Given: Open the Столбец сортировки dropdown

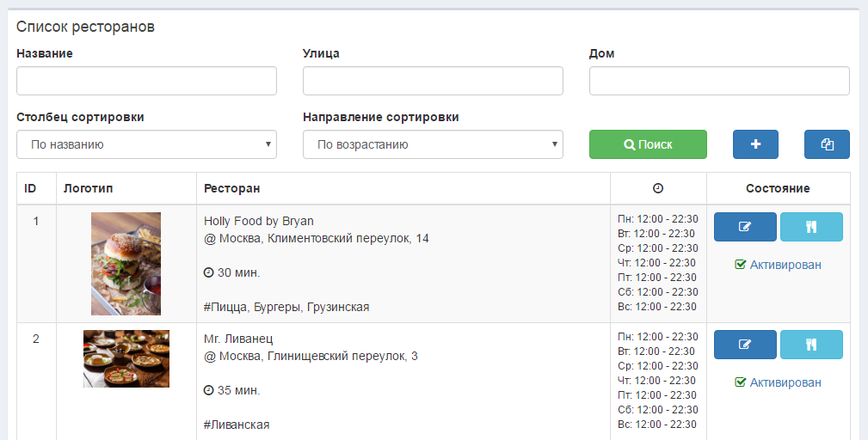Looking at the screenshot, I should pyautogui.click(x=146, y=144).
